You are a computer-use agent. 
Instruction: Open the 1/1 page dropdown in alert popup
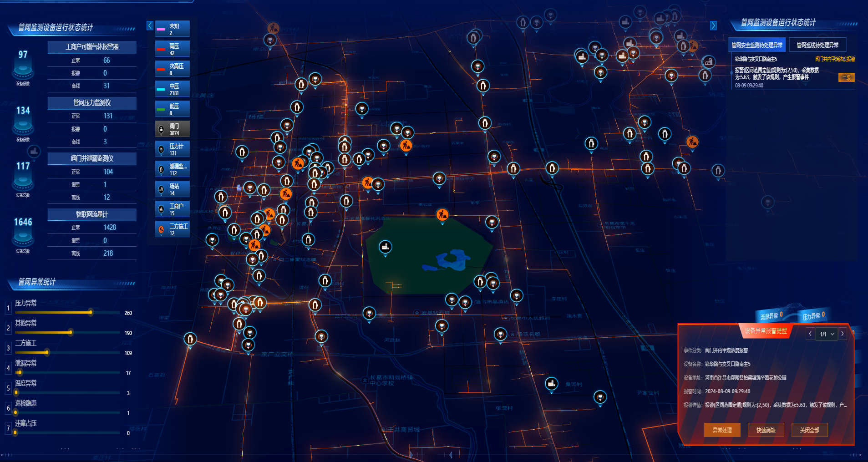(x=827, y=334)
